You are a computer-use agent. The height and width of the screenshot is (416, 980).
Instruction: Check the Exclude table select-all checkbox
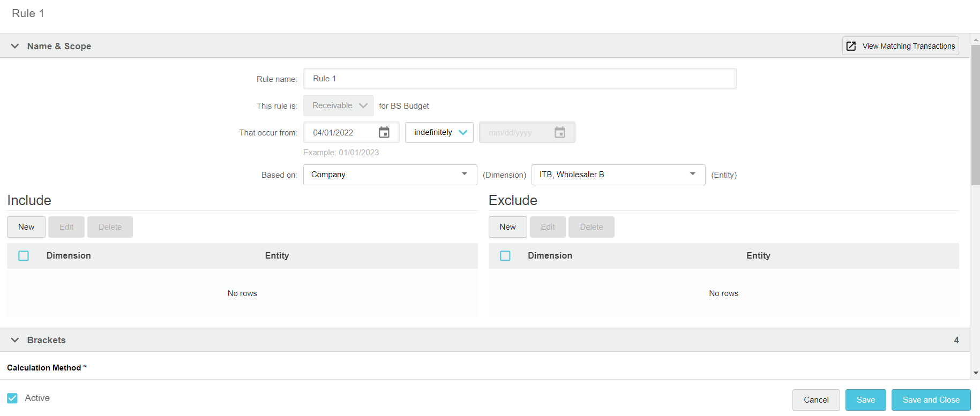(505, 256)
